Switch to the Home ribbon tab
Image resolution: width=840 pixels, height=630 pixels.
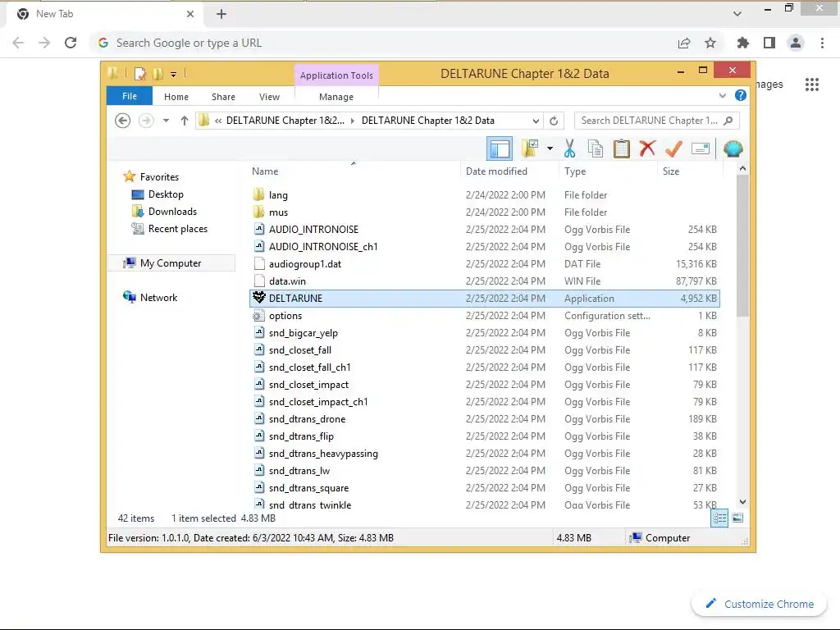176,97
